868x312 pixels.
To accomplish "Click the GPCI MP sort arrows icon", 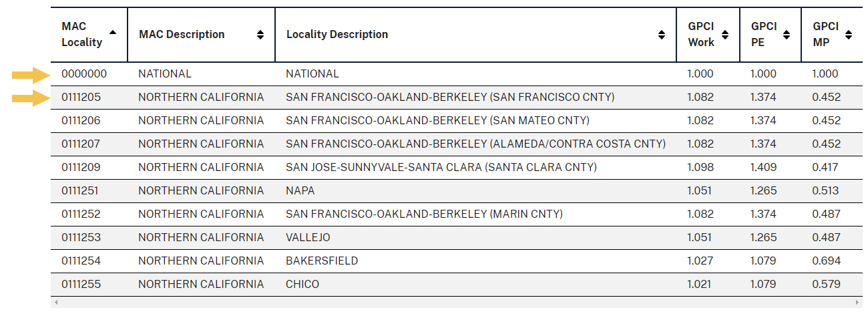I will pos(849,35).
